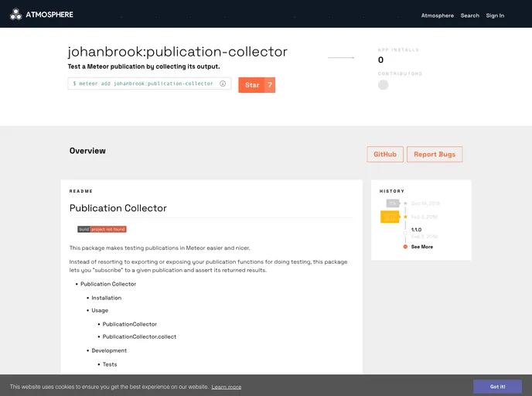Jump to Tests section link

click(110, 364)
